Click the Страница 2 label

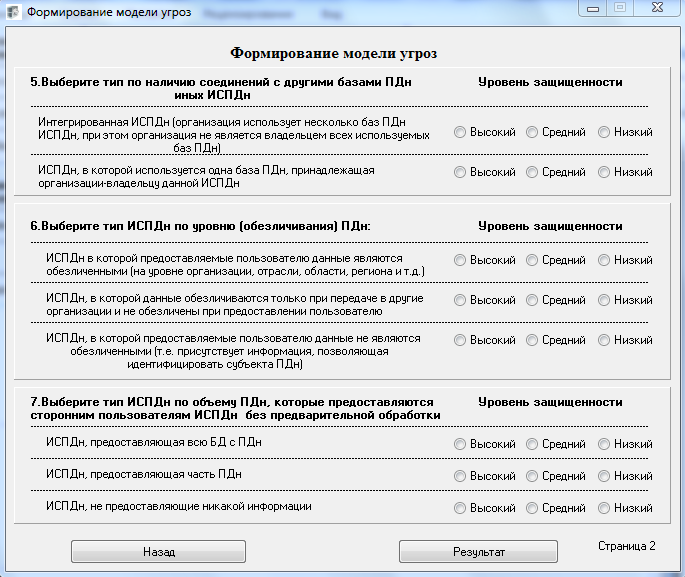coord(626,546)
